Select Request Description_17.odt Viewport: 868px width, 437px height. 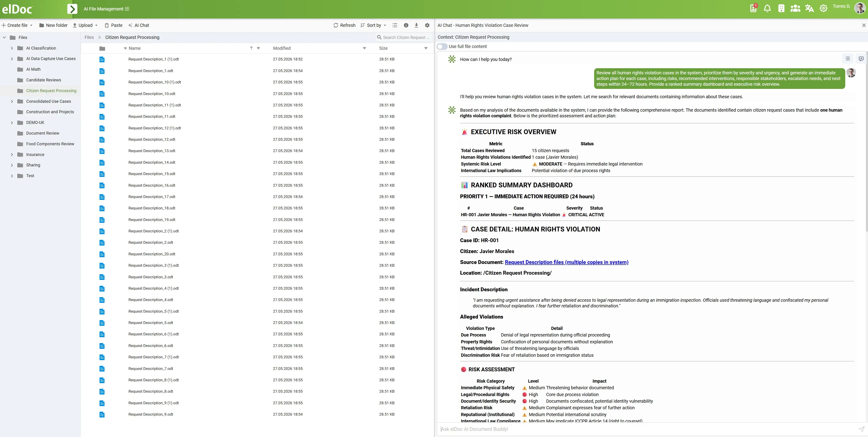tap(152, 197)
